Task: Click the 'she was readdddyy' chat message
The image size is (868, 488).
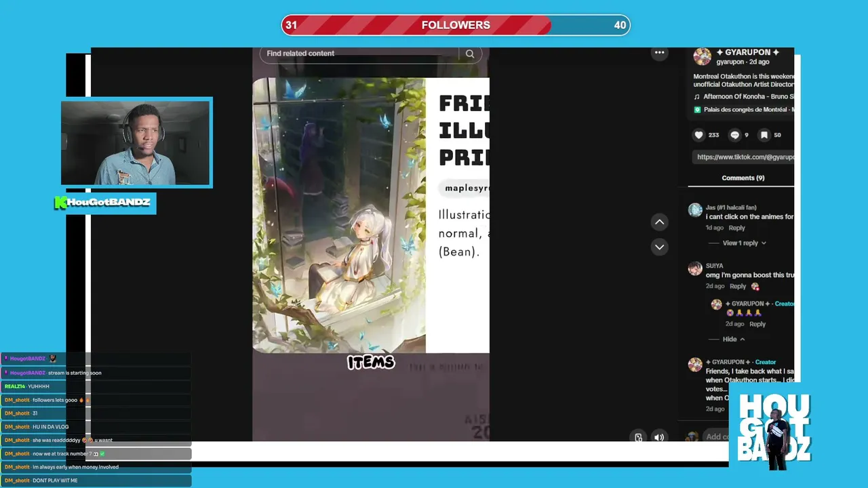Action: tap(96, 440)
